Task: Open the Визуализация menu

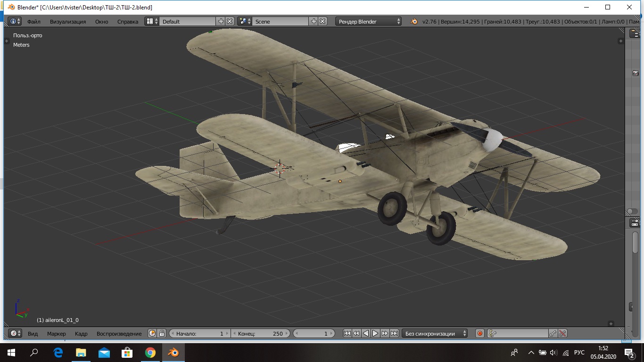Action: pos(68,22)
